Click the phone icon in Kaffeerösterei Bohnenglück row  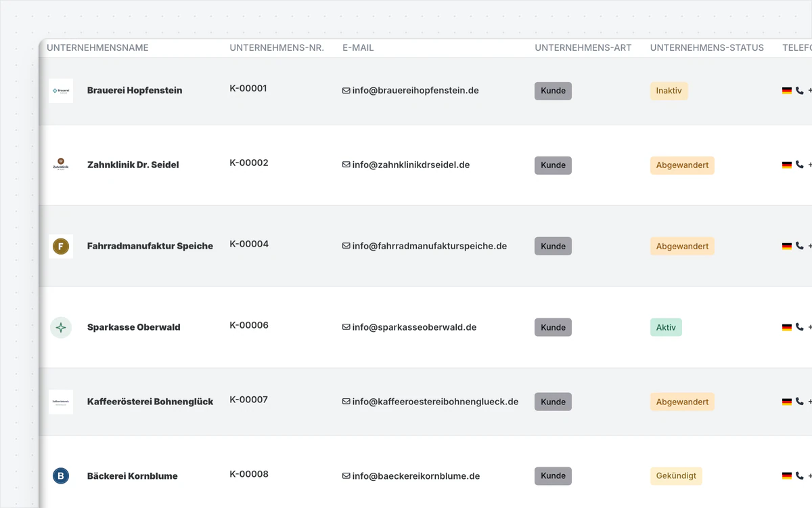[x=800, y=402]
